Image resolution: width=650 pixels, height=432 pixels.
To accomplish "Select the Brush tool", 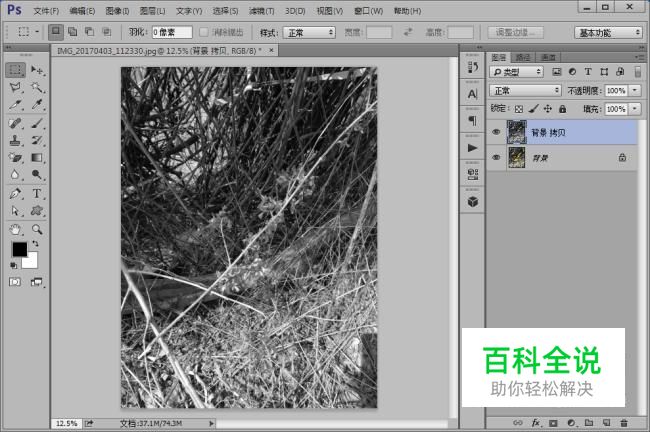I will [37, 123].
